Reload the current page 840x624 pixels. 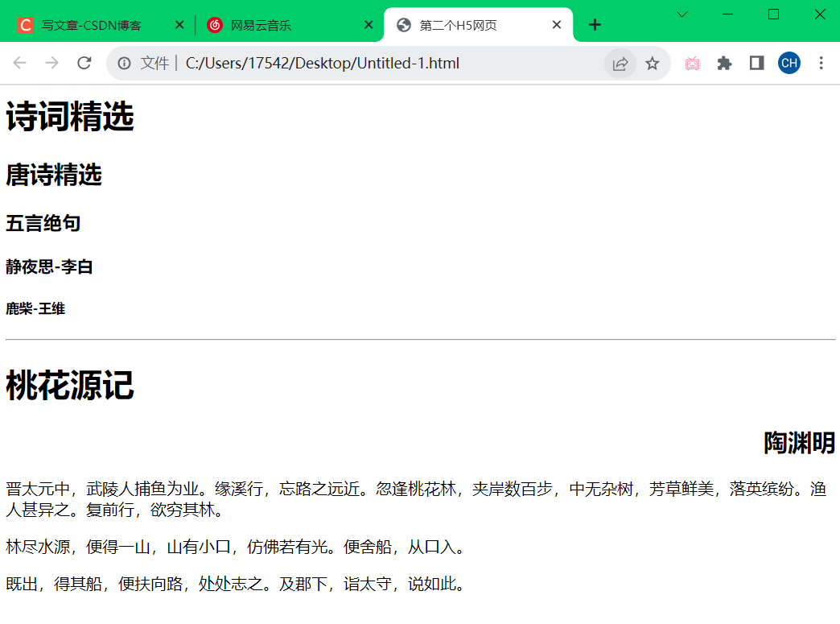pyautogui.click(x=84, y=63)
